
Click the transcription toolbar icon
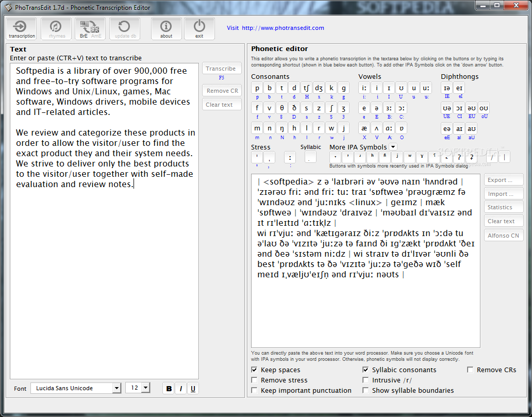click(x=21, y=29)
